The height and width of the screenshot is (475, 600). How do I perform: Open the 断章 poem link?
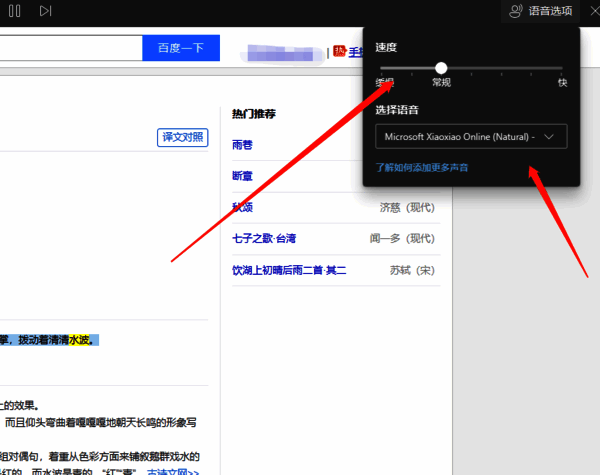pyautogui.click(x=242, y=176)
